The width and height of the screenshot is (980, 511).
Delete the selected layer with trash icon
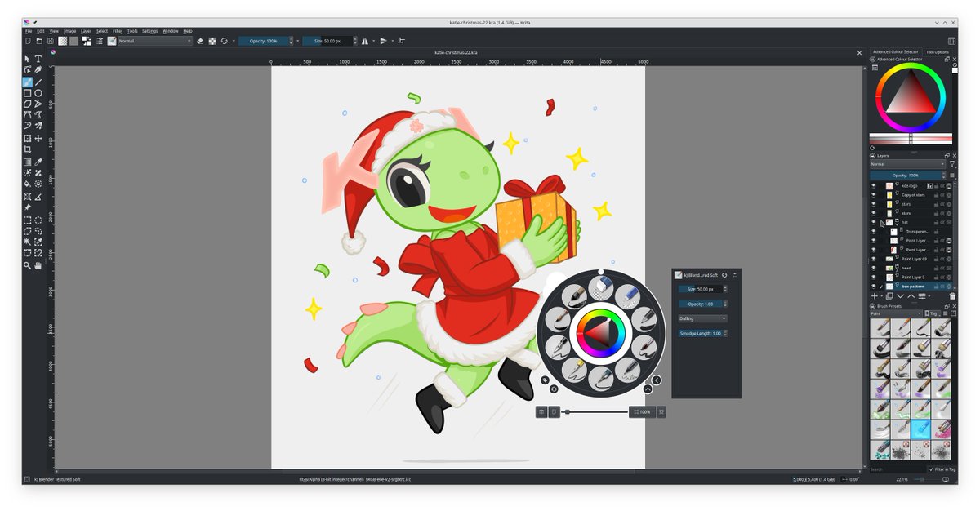(x=952, y=296)
